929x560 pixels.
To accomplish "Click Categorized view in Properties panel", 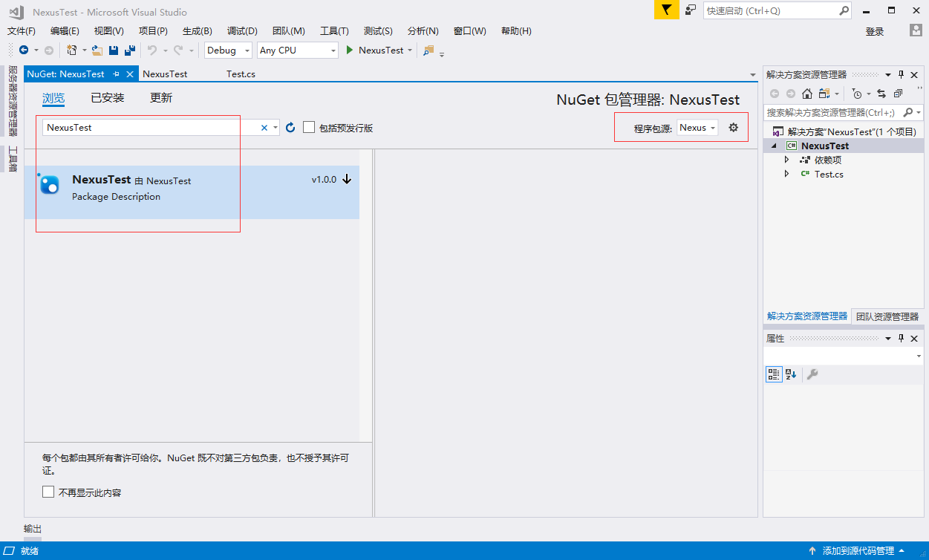I will click(x=774, y=374).
